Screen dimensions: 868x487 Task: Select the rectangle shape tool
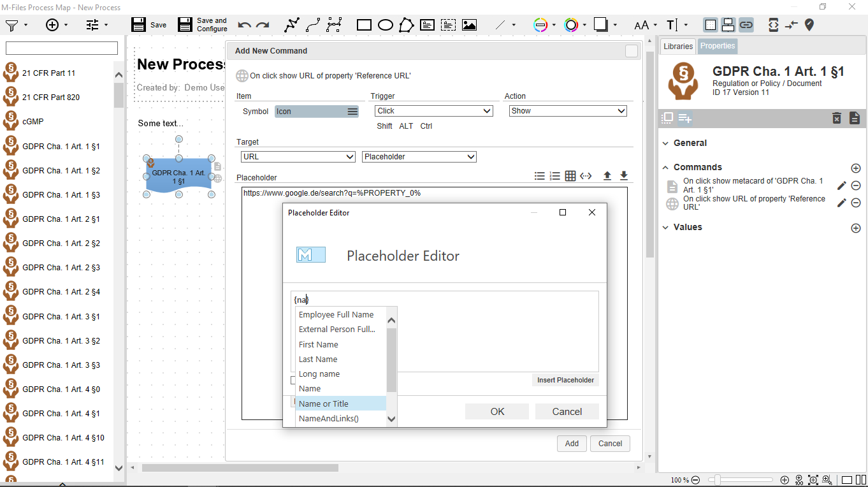[364, 25]
